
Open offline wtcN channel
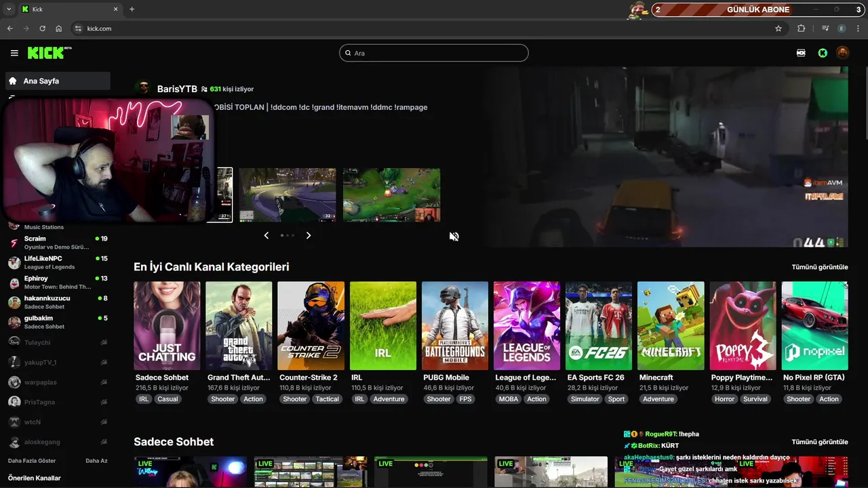pyautogui.click(x=58, y=422)
